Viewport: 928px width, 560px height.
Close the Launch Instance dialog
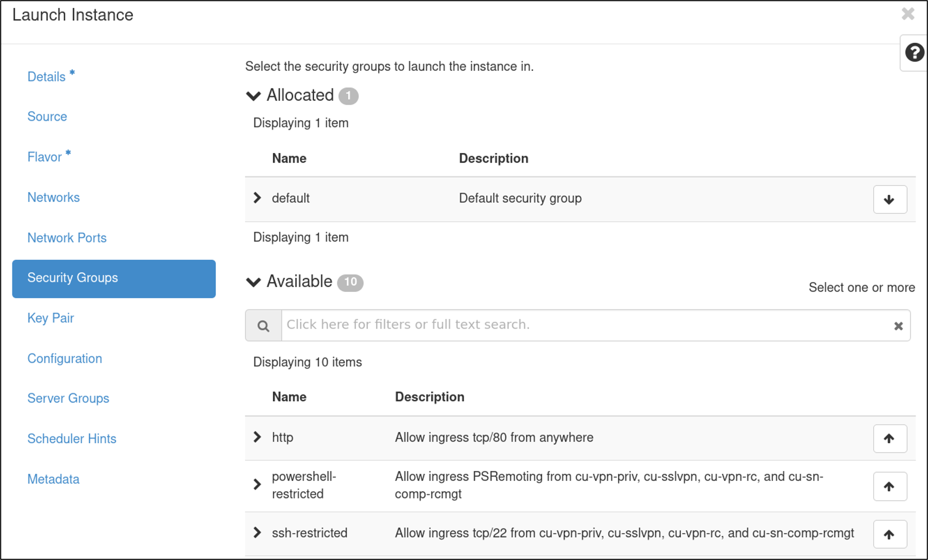point(908,14)
